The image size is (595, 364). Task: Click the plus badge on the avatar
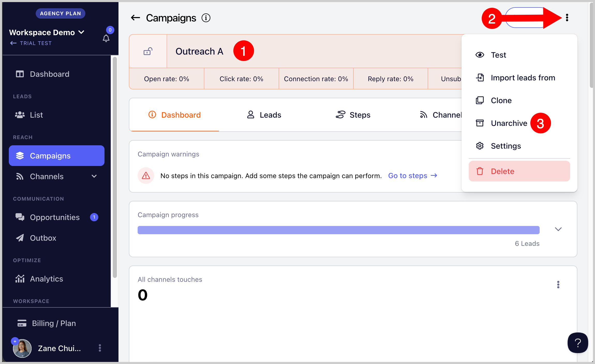(15, 341)
